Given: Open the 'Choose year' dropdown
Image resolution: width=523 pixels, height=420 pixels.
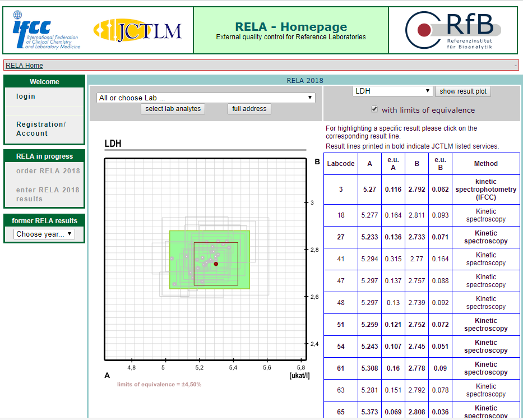Looking at the screenshot, I should [x=44, y=234].
